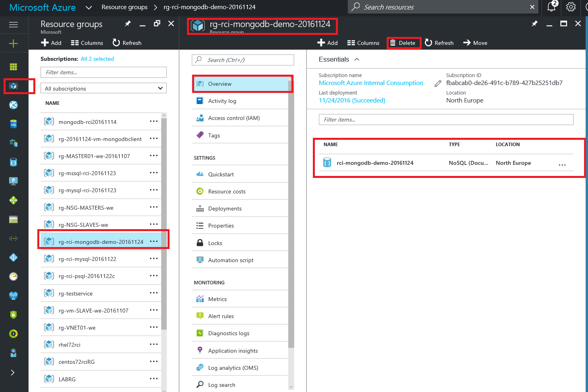This screenshot has height=392, width=588.
Task: Open Tags menu item
Action: [240, 135]
